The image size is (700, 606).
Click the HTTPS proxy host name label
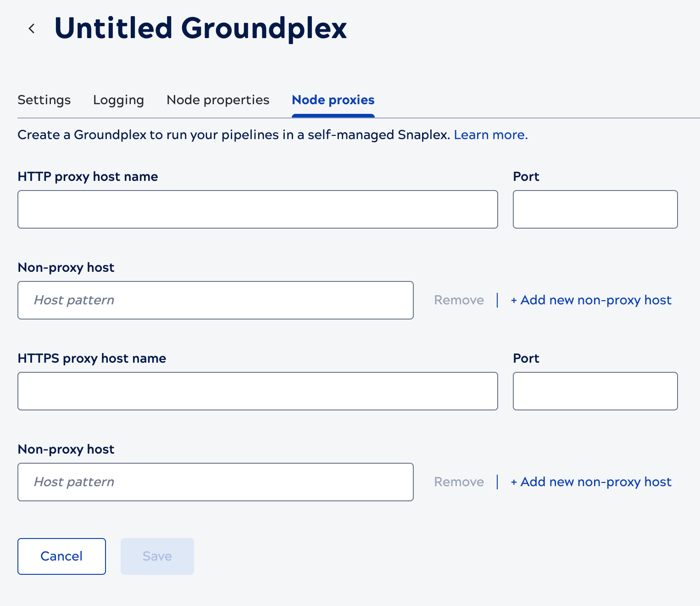point(92,359)
